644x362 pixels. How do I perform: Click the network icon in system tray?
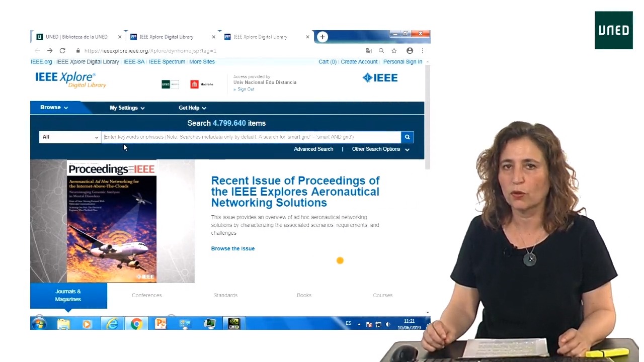(378, 324)
